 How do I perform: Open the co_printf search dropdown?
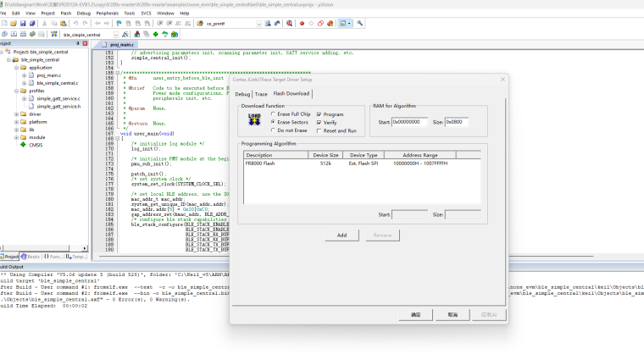pos(258,24)
